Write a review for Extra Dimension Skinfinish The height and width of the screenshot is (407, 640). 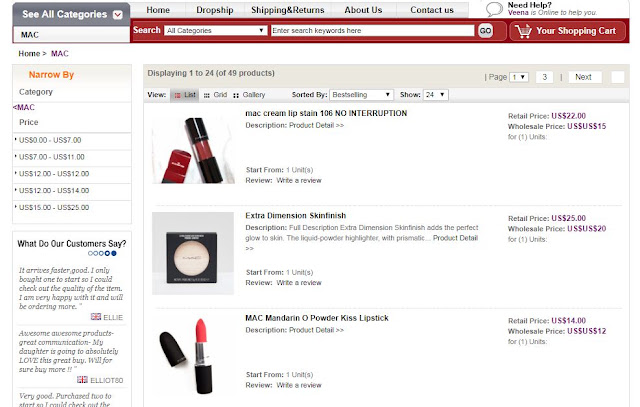pos(299,282)
